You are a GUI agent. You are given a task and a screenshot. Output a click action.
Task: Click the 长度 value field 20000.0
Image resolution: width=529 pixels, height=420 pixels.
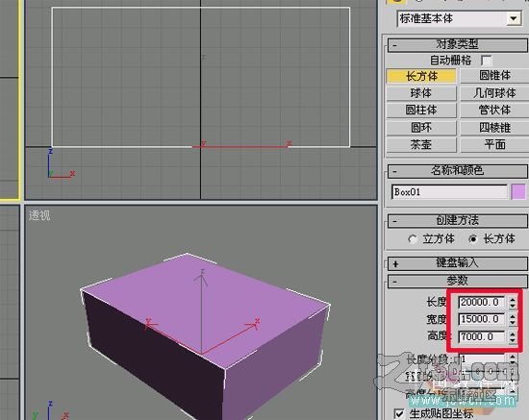point(482,302)
